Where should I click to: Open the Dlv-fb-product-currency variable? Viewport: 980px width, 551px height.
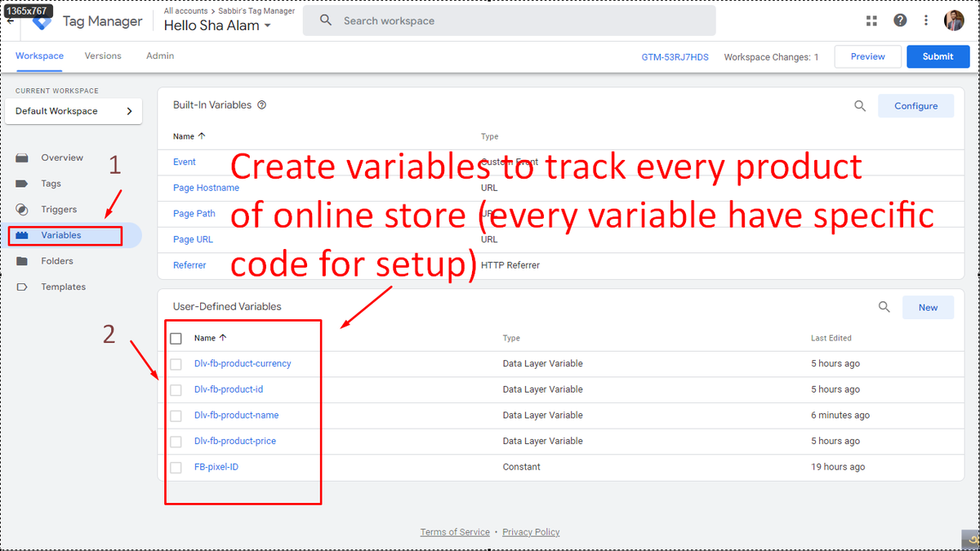pyautogui.click(x=243, y=364)
